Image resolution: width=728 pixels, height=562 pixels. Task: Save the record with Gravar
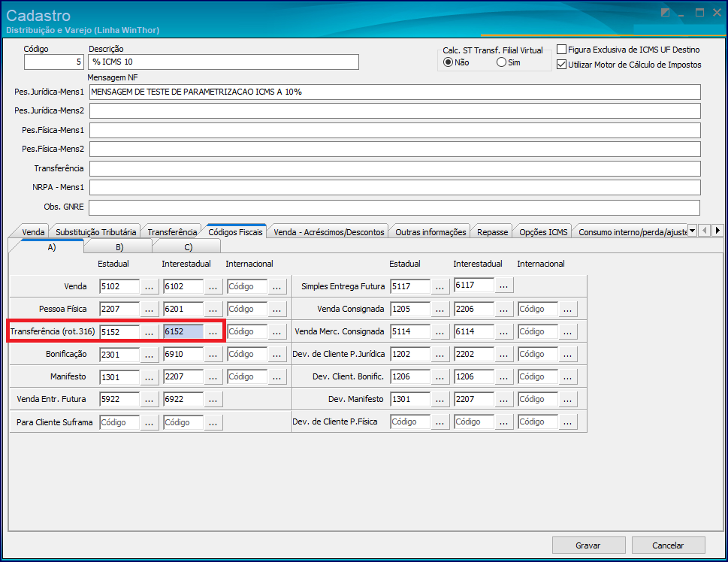pyautogui.click(x=588, y=545)
